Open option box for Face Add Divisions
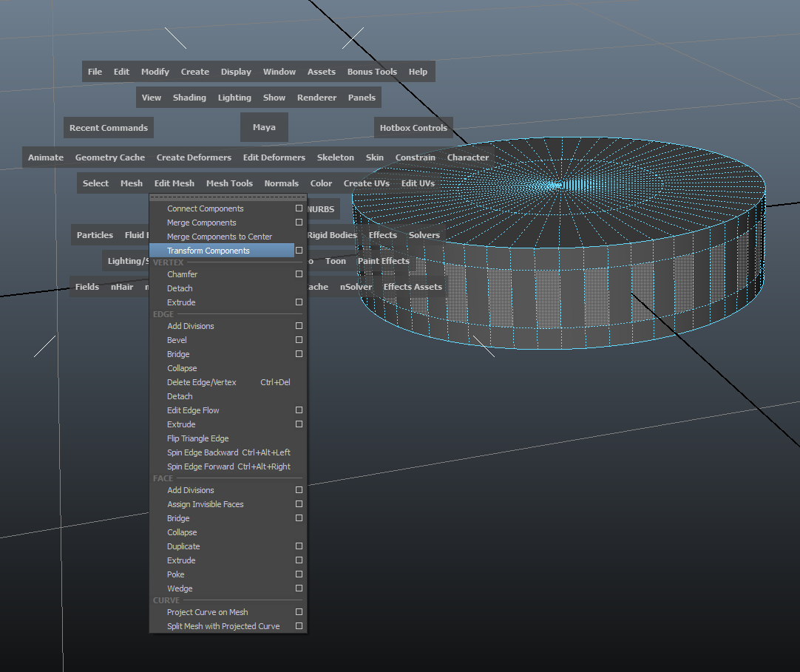 pyautogui.click(x=299, y=490)
